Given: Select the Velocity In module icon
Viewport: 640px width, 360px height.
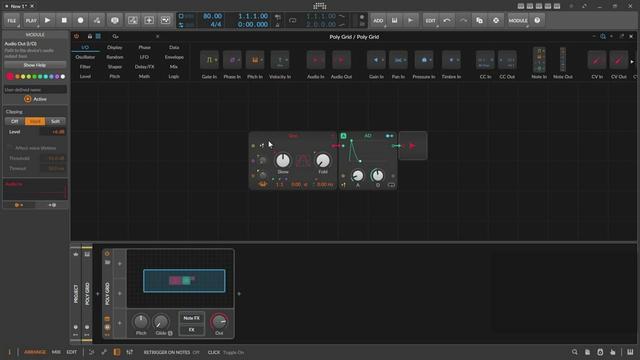Looking at the screenshot, I should [x=280, y=60].
